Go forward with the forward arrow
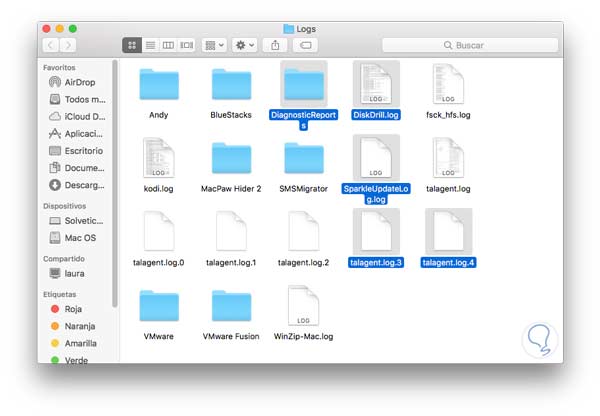This screenshot has width=600, height=416. pos(68,45)
